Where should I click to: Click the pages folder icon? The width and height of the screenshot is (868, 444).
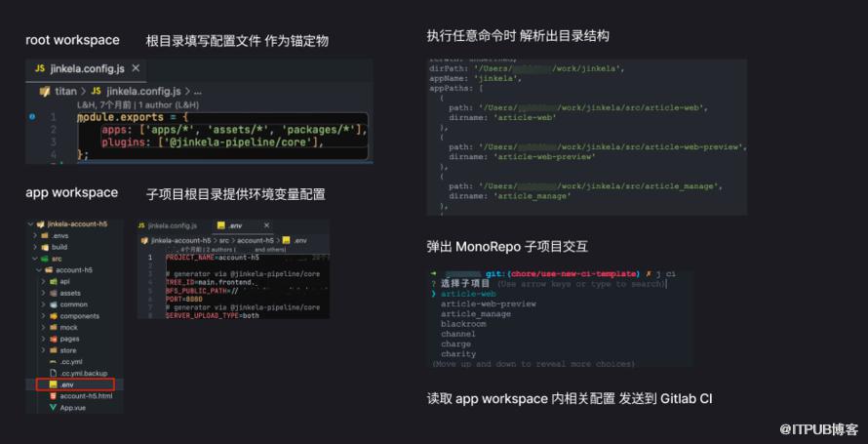(53, 339)
